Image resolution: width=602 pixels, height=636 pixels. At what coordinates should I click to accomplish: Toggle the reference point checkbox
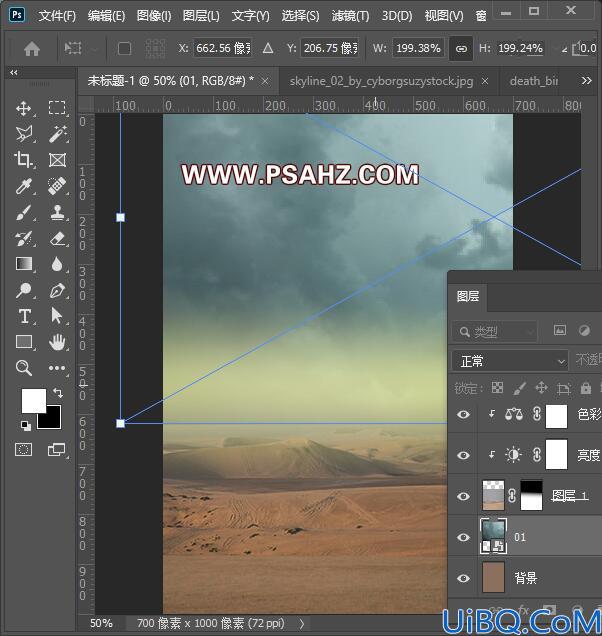(x=124, y=49)
